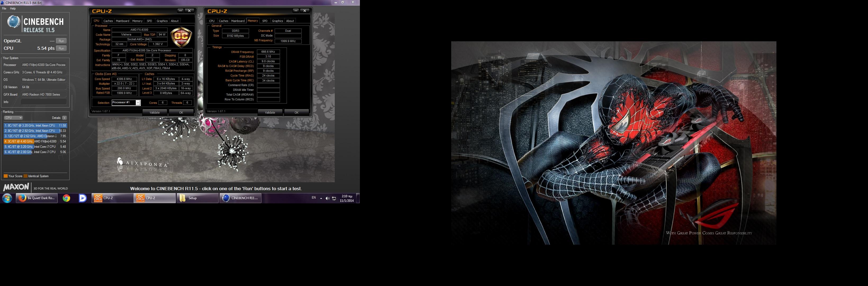Click the Core Voltage 1.392 V value
The image size is (868, 286).
tap(158, 44)
